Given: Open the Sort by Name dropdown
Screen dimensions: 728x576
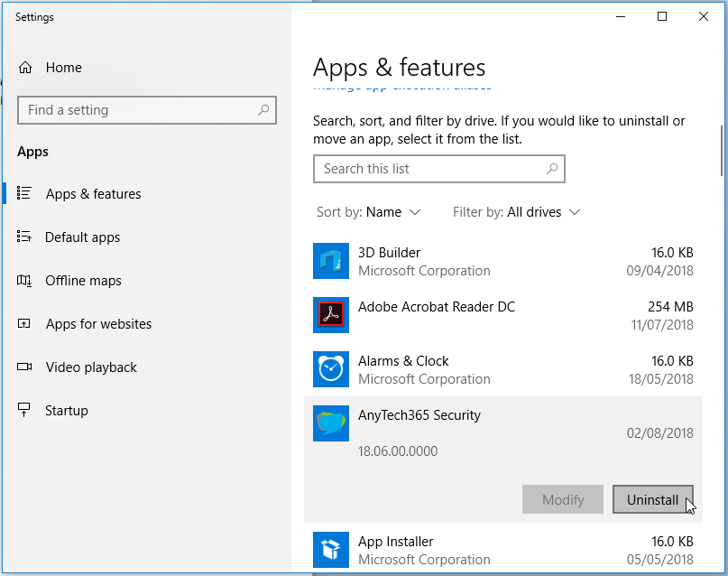Looking at the screenshot, I should 369,212.
